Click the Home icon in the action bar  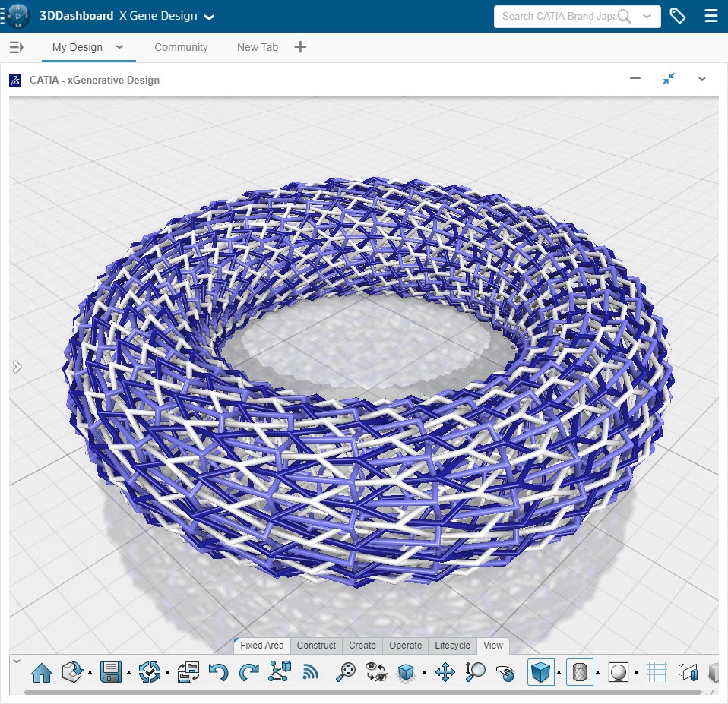(42, 672)
